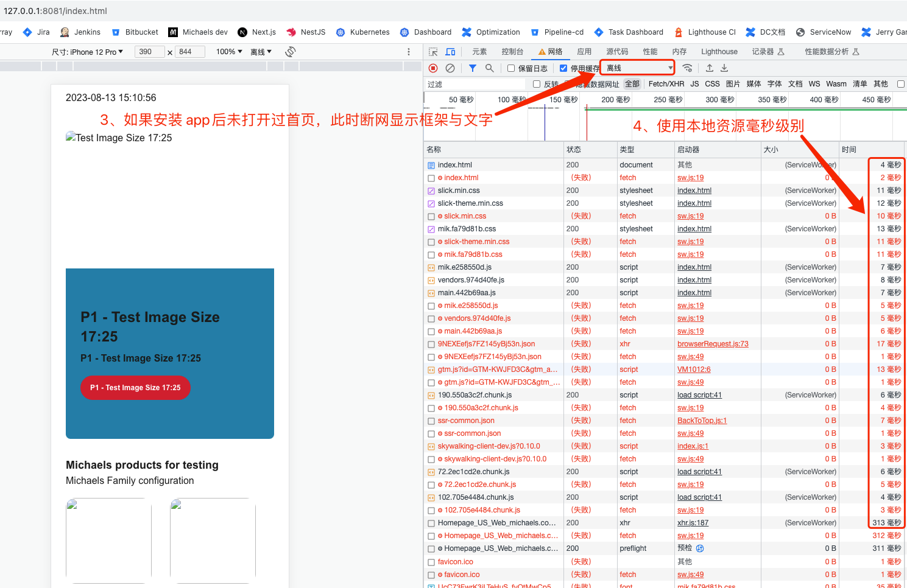
Task: Open Pipeline-cd bookmark
Action: pyautogui.click(x=557, y=32)
